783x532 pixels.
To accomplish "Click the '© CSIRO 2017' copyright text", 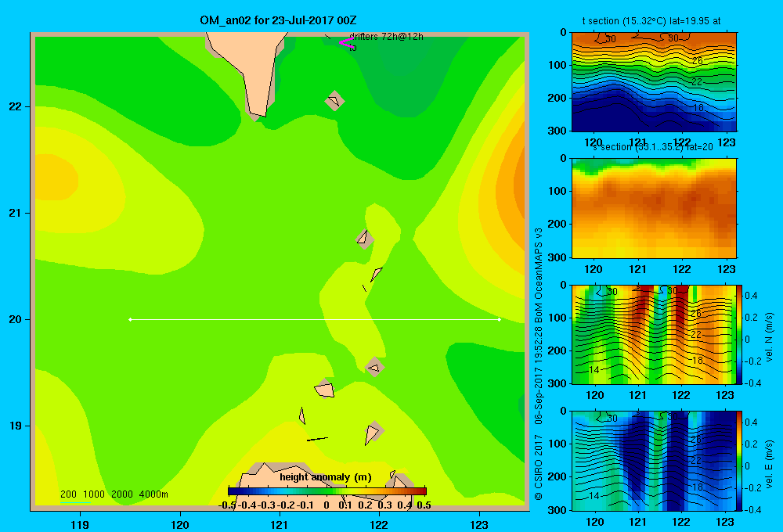I will click(539, 467).
